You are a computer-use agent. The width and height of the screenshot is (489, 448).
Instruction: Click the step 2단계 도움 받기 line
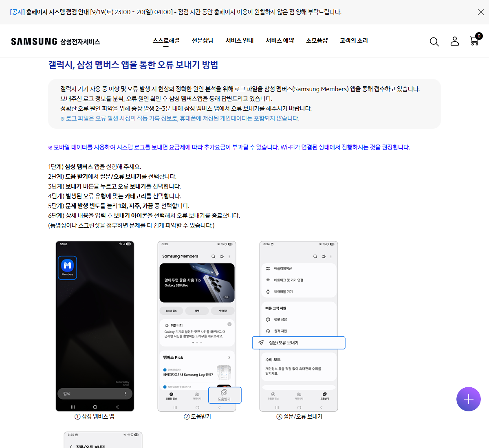(112, 177)
